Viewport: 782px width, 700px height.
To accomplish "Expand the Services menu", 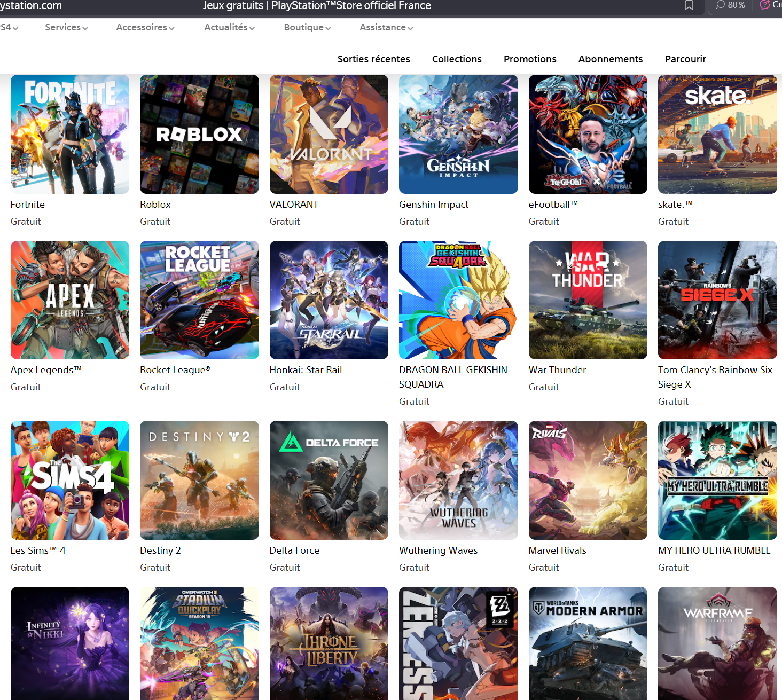I will 66,27.
